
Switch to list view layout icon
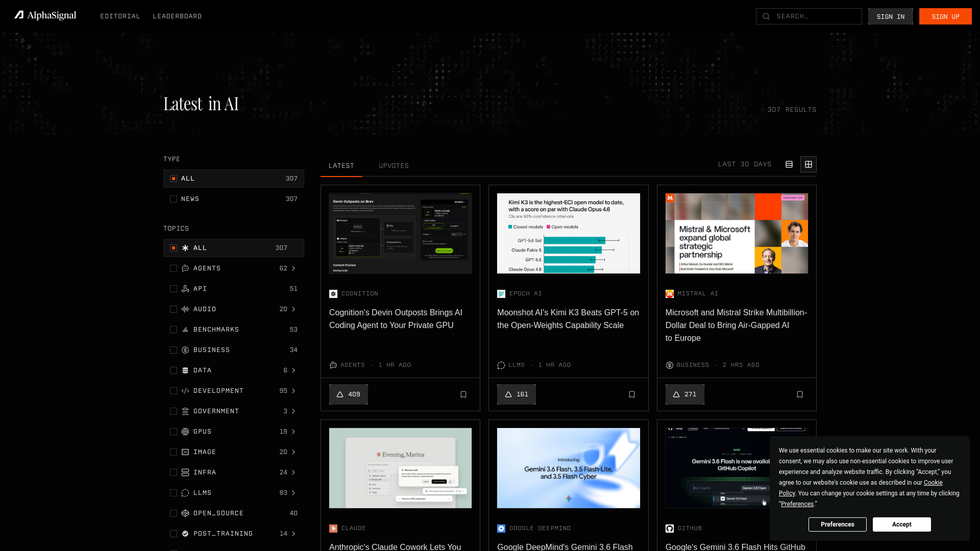789,164
